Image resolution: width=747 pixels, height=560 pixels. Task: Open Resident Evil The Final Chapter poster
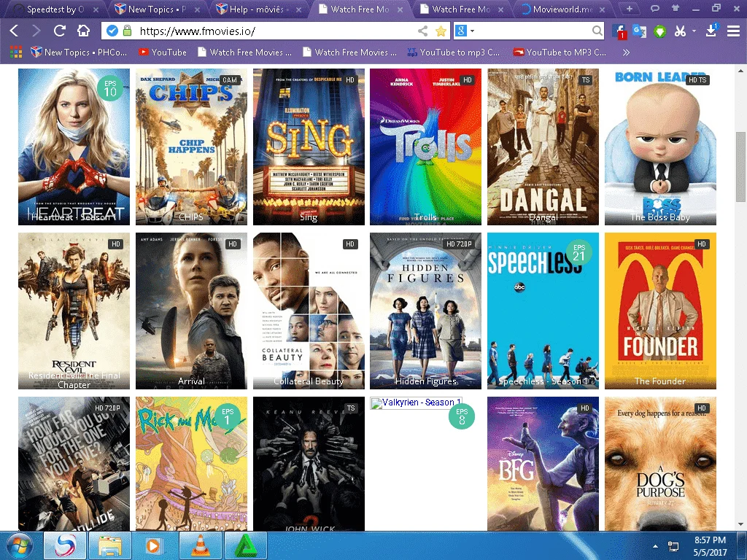point(74,311)
